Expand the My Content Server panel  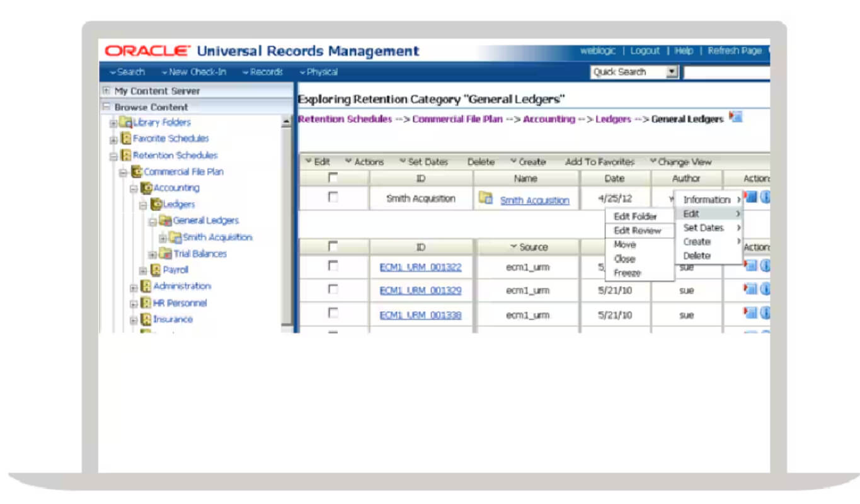[x=106, y=91]
